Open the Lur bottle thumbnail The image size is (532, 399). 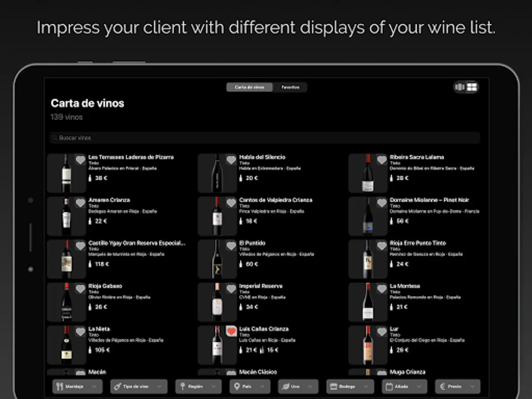pos(368,345)
